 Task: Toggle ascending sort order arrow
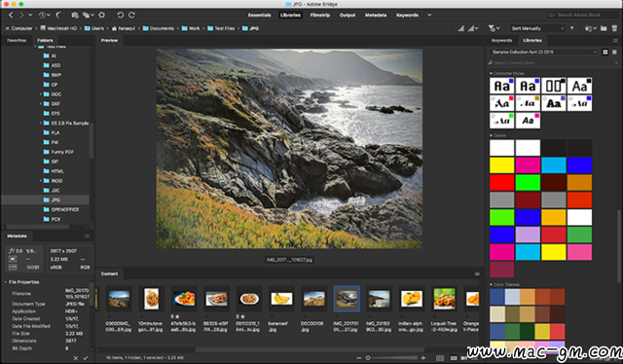coord(571,28)
